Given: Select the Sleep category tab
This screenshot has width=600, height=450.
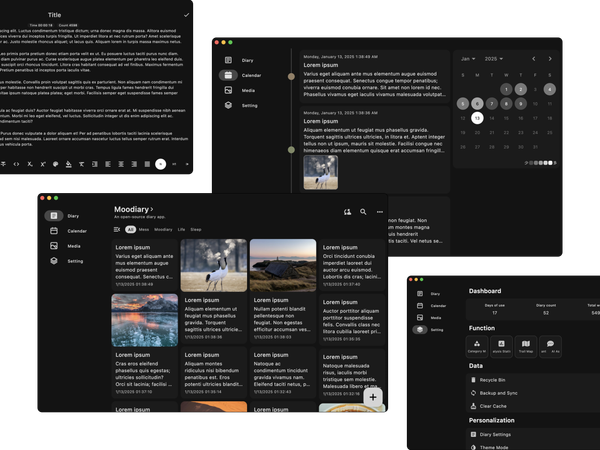Looking at the screenshot, I should tap(196, 230).
